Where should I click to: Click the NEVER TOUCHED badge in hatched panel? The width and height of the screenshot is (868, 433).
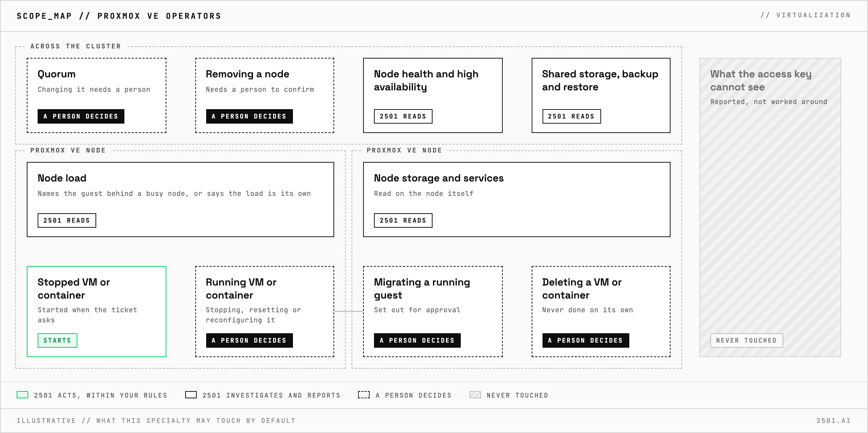click(747, 340)
